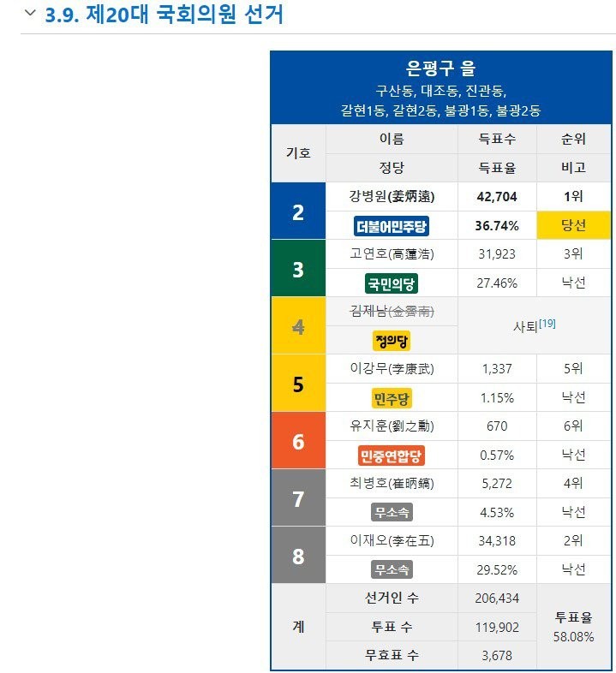Click the 투표율 58.08% cell

(573, 627)
